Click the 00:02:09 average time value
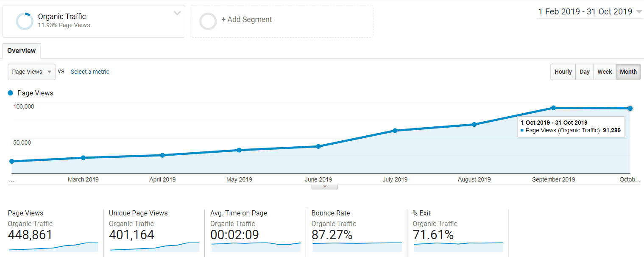The image size is (644, 257). tap(234, 235)
